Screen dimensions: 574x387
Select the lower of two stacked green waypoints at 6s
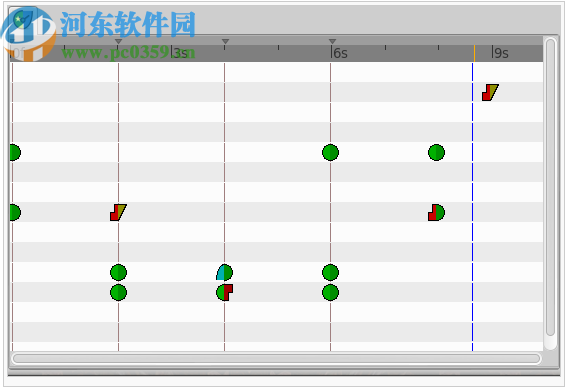331,293
